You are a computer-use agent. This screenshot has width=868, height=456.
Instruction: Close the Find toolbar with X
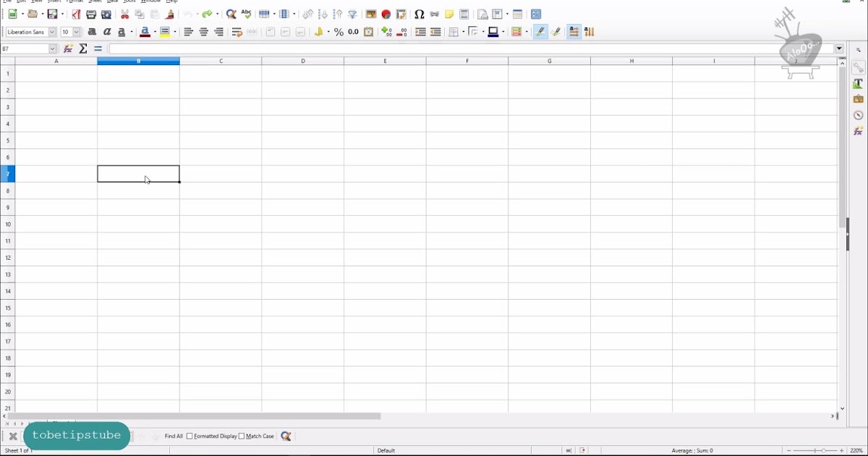(13, 436)
